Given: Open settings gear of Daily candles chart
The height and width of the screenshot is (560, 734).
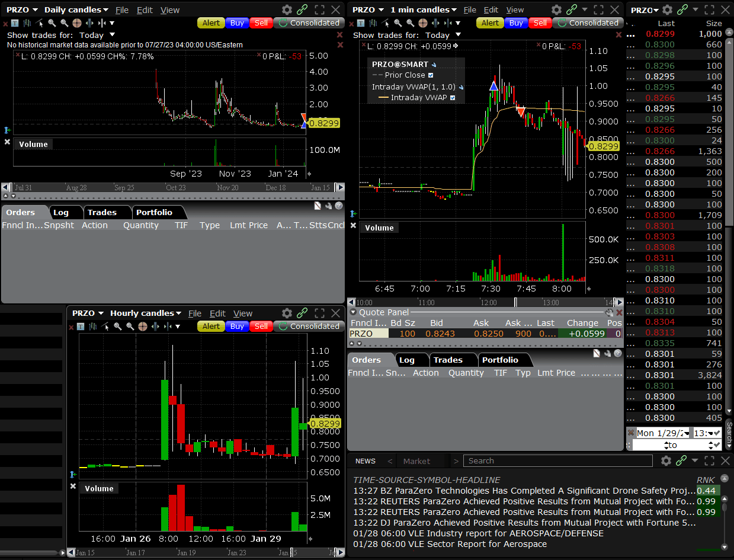Looking at the screenshot, I should [x=287, y=9].
